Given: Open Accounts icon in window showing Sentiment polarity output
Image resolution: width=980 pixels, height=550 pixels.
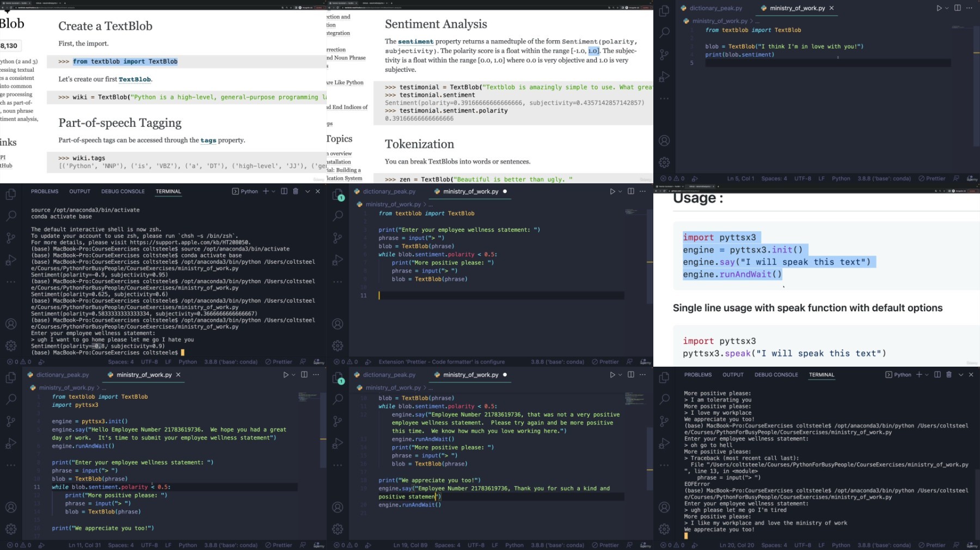Looking at the screenshot, I should pos(11,324).
